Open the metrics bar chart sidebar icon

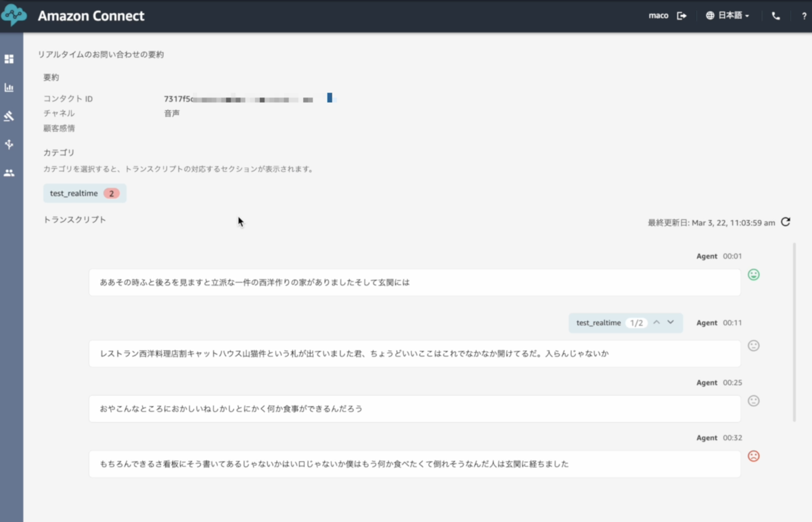(x=9, y=87)
